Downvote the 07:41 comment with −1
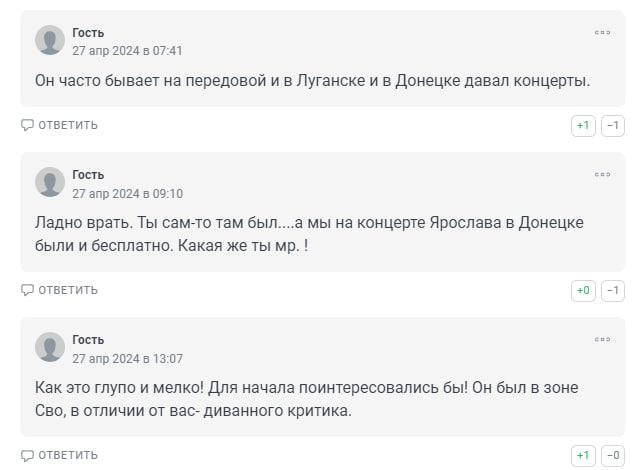638x470 pixels. pyautogui.click(x=612, y=125)
